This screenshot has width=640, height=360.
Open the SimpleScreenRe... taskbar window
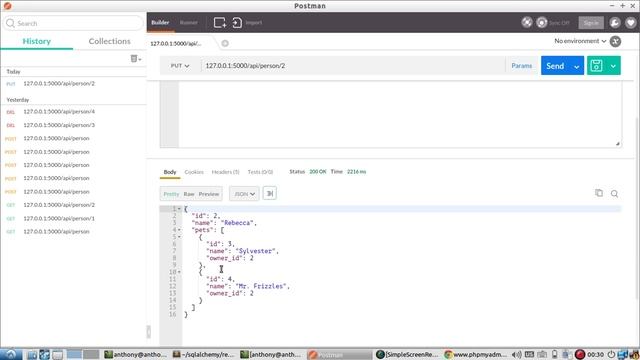[x=407, y=354]
